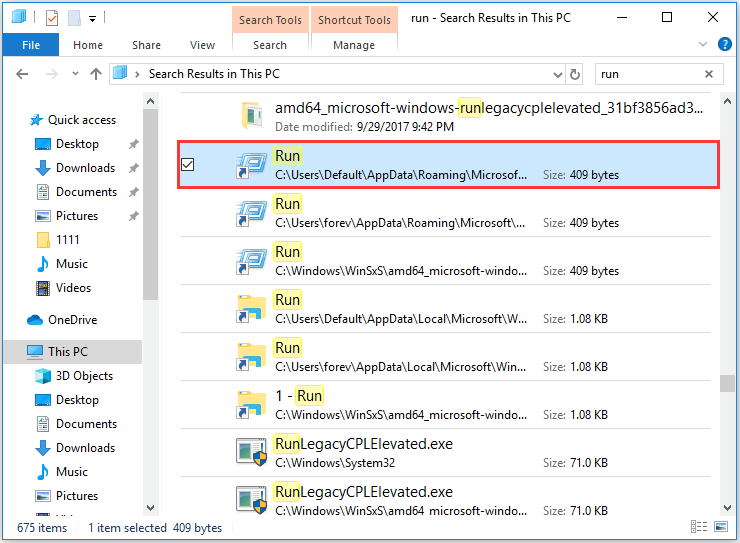This screenshot has height=543, width=740.
Task: Click the pin icon next to Pictures
Action: [x=134, y=216]
